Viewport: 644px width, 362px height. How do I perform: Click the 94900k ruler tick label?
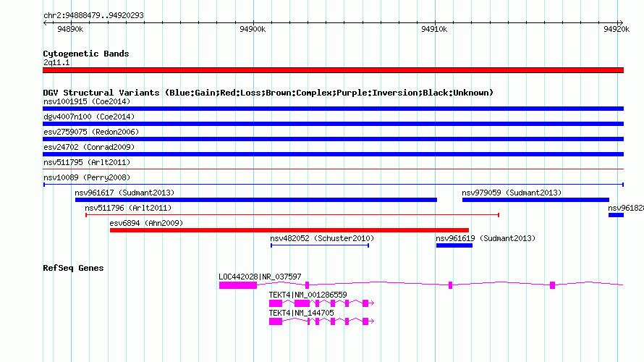tap(253, 29)
